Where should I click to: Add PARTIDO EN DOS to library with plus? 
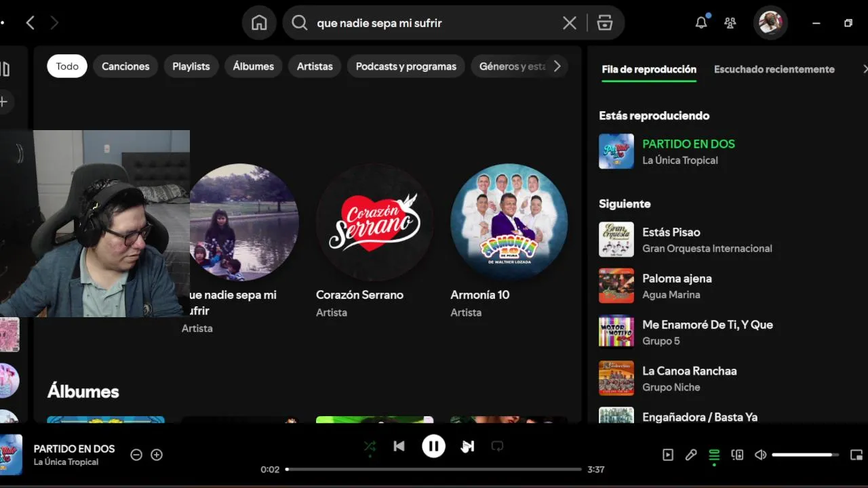[157, 455]
